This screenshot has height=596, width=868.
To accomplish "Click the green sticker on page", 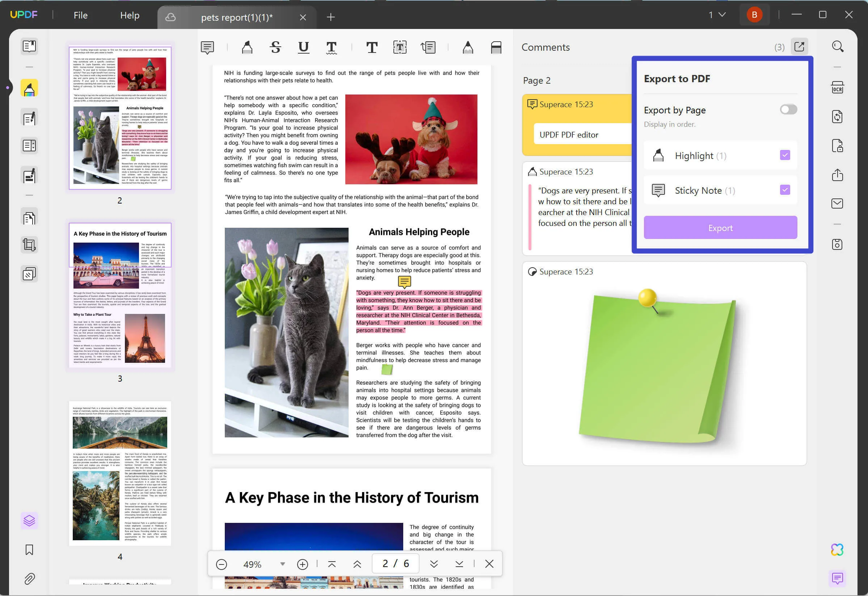I will pos(387,370).
